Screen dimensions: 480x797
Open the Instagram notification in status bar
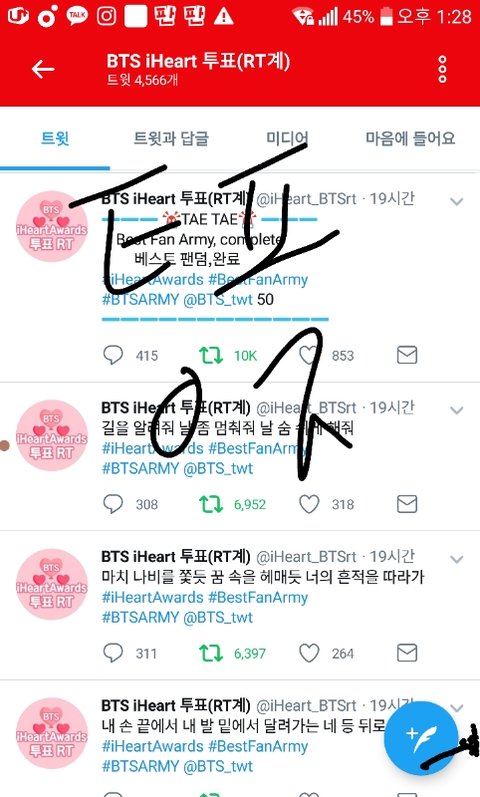(x=106, y=16)
